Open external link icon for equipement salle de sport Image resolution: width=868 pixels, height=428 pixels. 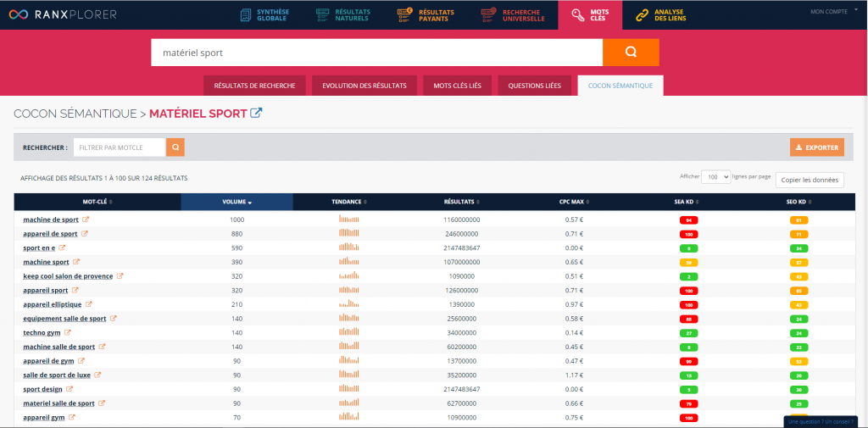(x=114, y=319)
